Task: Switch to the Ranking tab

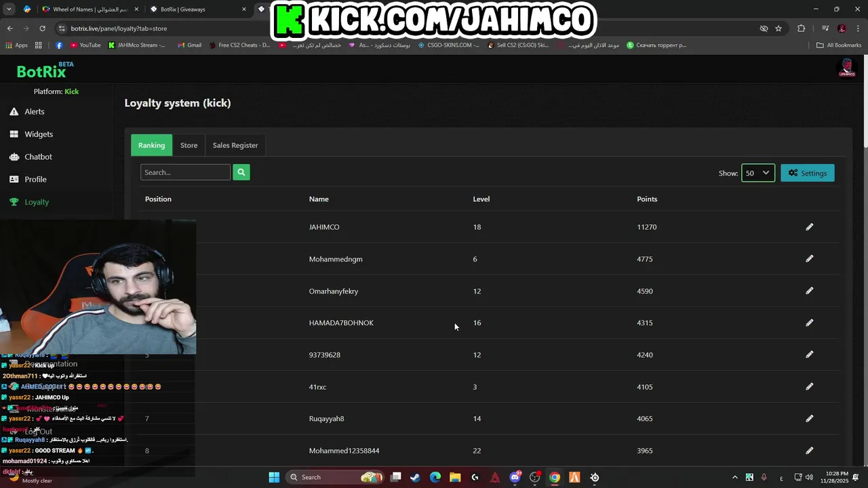Action: pyautogui.click(x=151, y=145)
